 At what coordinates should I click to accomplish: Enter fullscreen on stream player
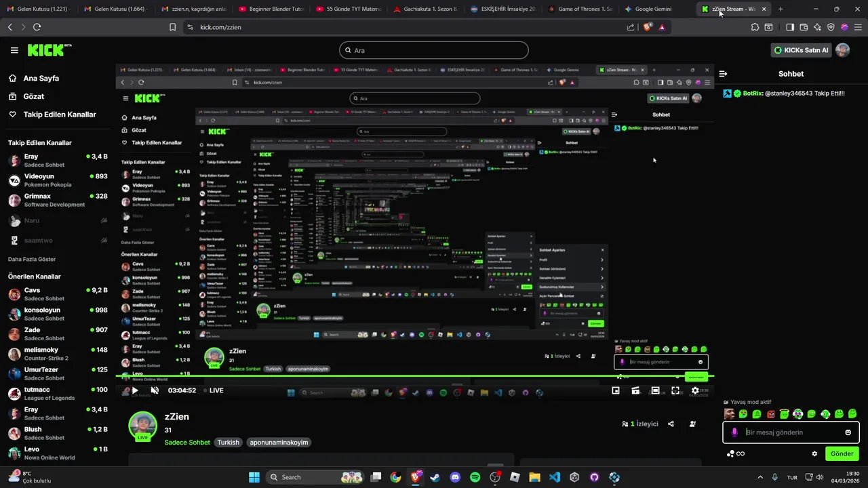[675, 390]
